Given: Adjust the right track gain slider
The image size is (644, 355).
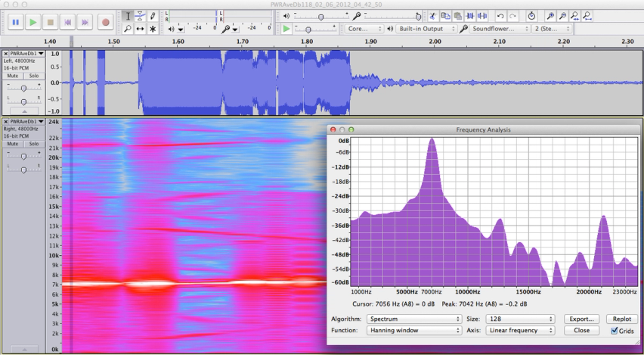Looking at the screenshot, I should tap(23, 157).
